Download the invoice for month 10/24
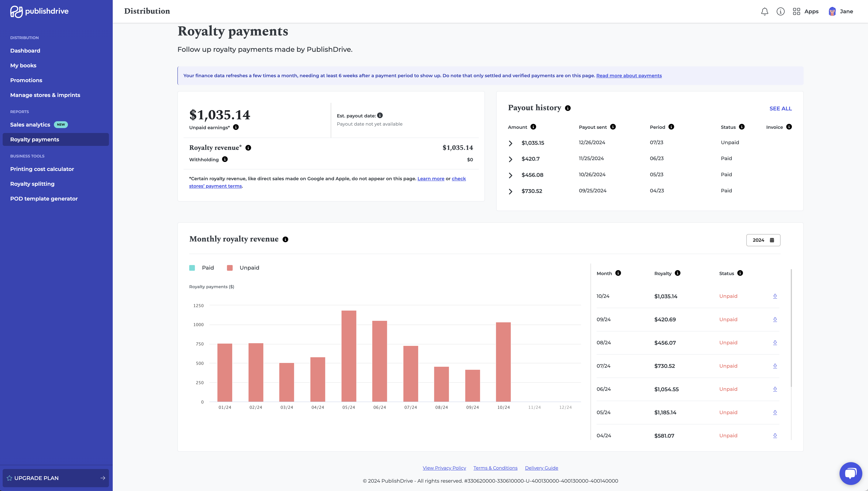 coord(775,296)
